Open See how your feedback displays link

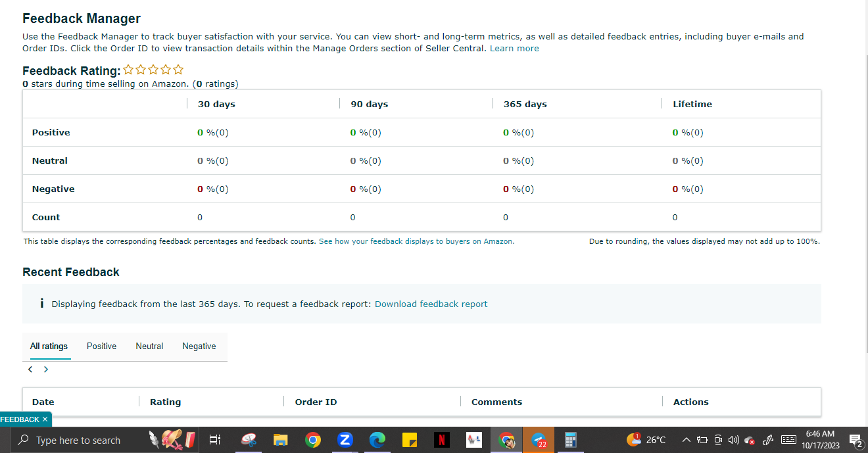tap(416, 241)
